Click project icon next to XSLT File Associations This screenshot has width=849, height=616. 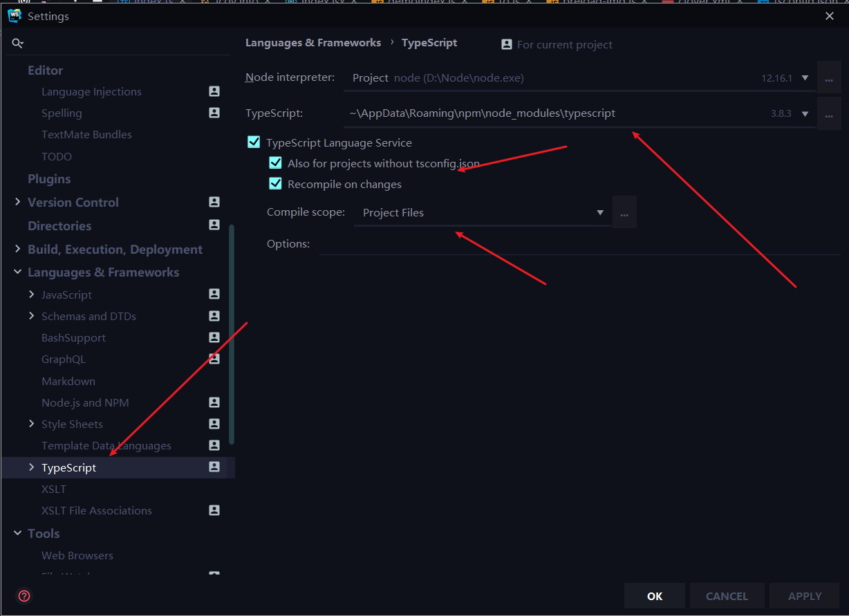(x=214, y=510)
